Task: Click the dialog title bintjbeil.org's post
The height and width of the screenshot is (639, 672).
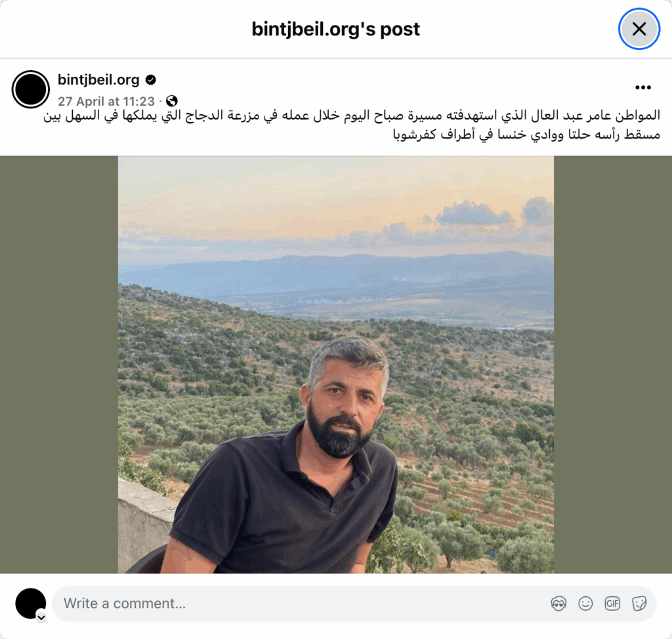Action: 335,29
